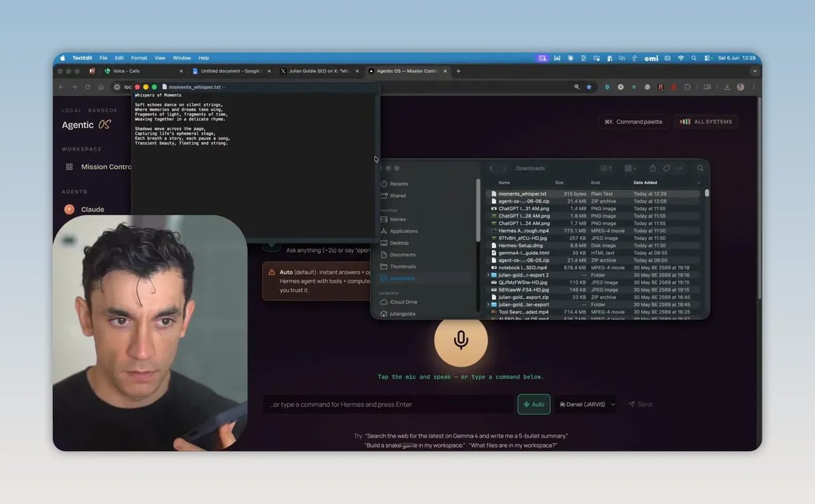This screenshot has height=504, width=815.
Task: Open browser tab list chevron
Action: point(755,71)
